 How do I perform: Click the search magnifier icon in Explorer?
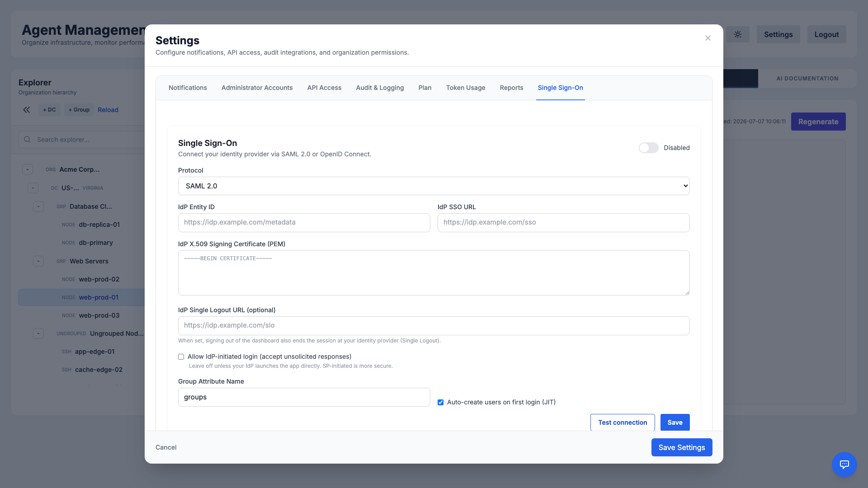click(28, 140)
